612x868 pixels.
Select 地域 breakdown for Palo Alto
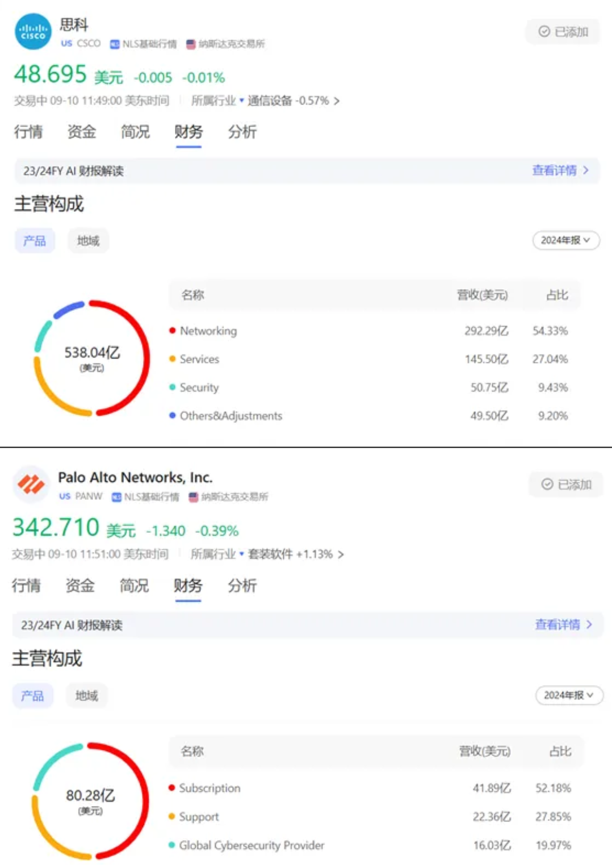click(86, 696)
